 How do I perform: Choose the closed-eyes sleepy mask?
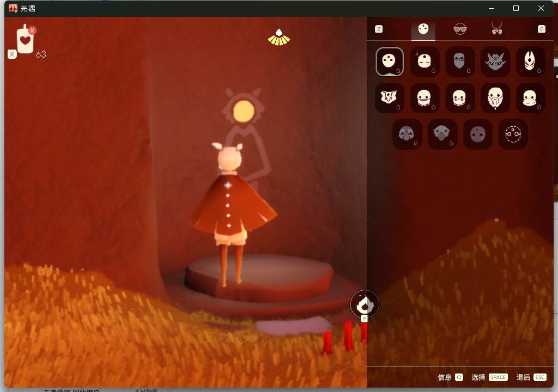click(x=424, y=62)
